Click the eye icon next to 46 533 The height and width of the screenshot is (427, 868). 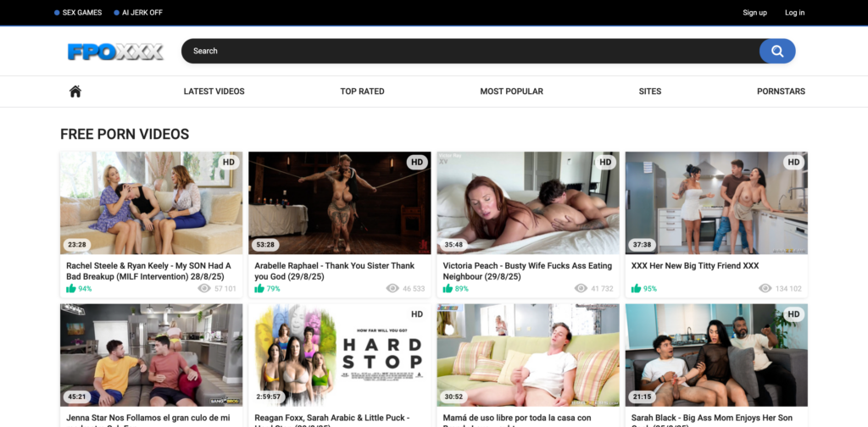click(392, 288)
